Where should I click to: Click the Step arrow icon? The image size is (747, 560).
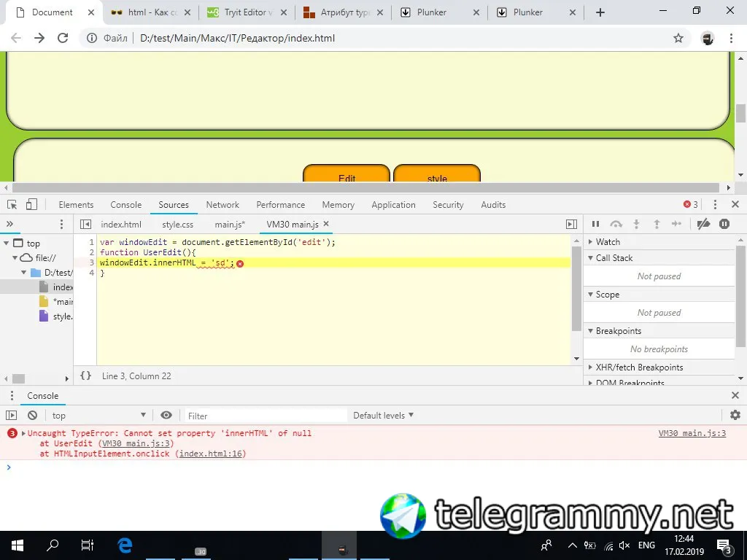tap(676, 224)
